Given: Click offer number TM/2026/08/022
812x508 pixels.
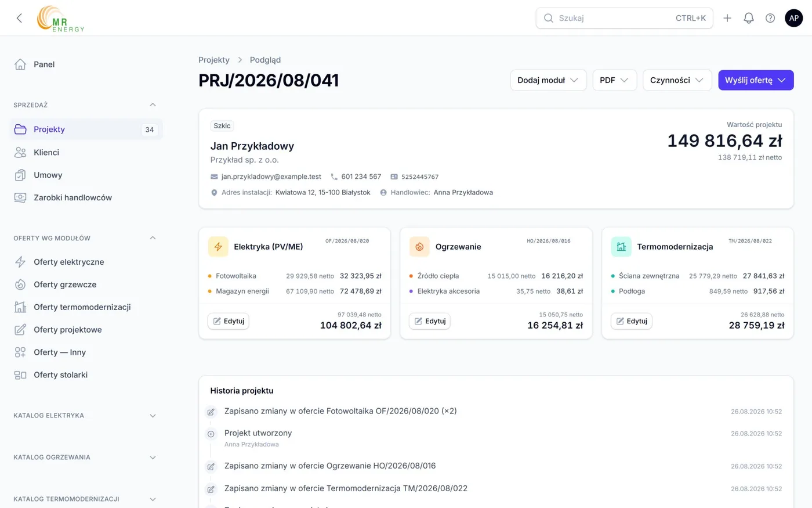Looking at the screenshot, I should click(750, 241).
